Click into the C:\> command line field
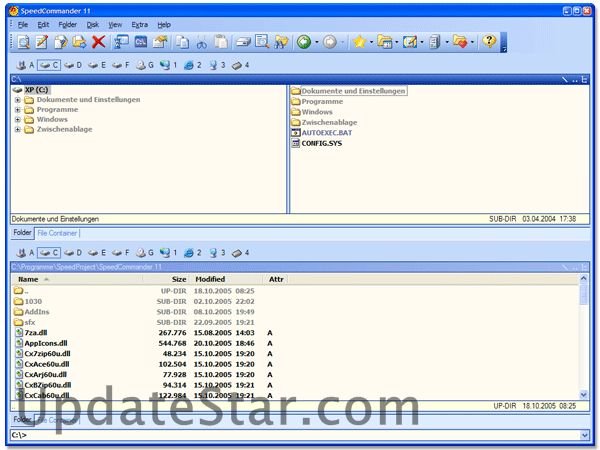 [x=295, y=435]
